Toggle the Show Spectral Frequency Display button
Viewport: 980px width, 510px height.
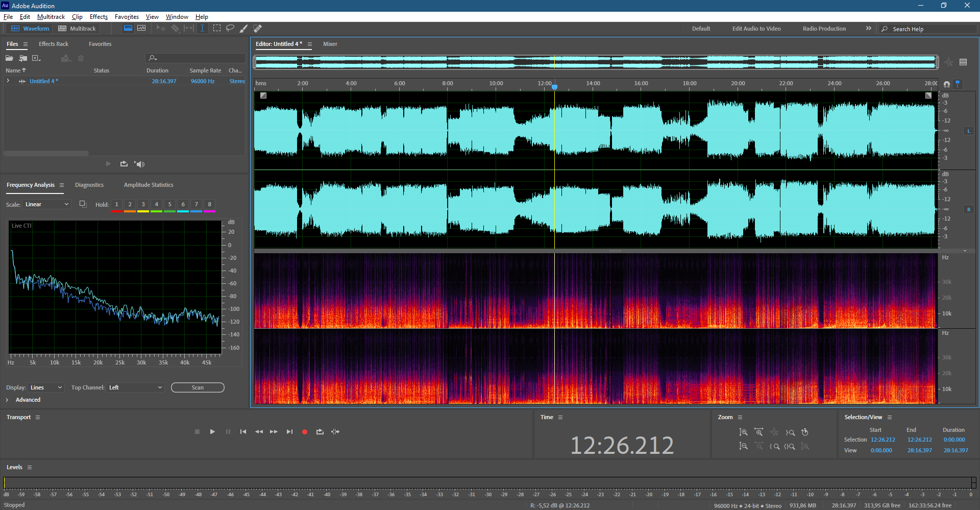click(128, 29)
